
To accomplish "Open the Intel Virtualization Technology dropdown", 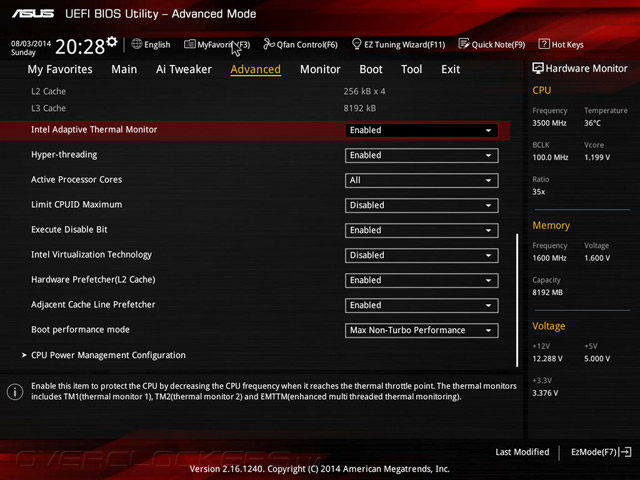I will pyautogui.click(x=422, y=256).
